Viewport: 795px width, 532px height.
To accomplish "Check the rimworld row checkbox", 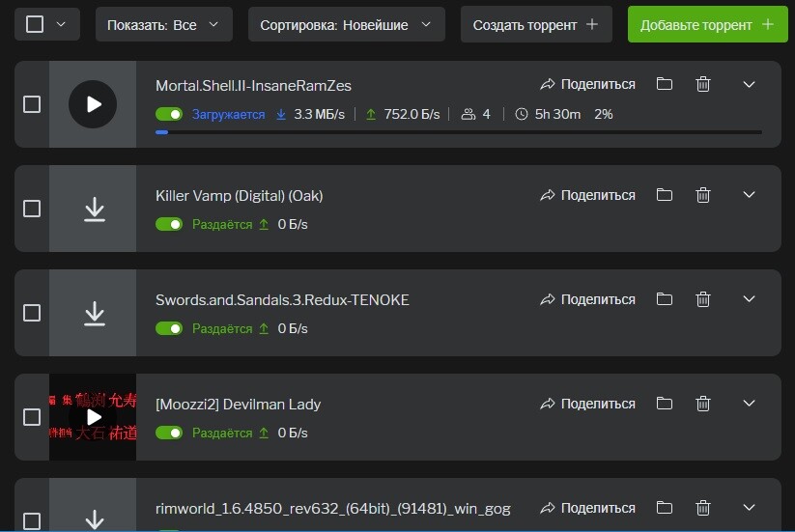I will point(32,520).
